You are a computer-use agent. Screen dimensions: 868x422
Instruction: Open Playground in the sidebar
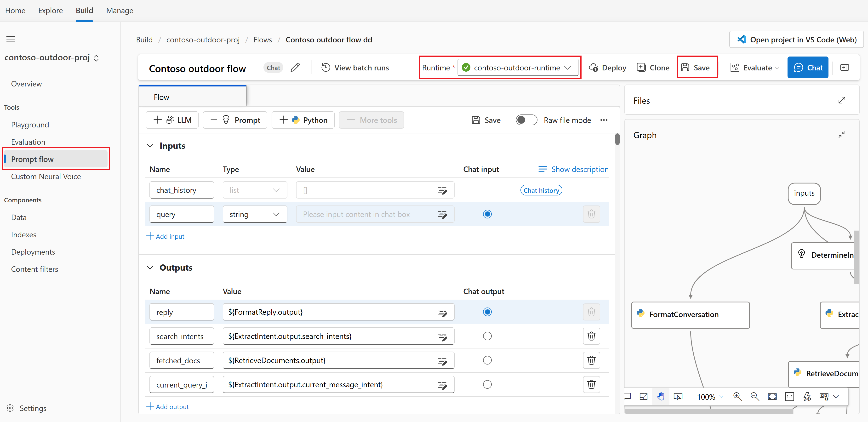tap(30, 125)
